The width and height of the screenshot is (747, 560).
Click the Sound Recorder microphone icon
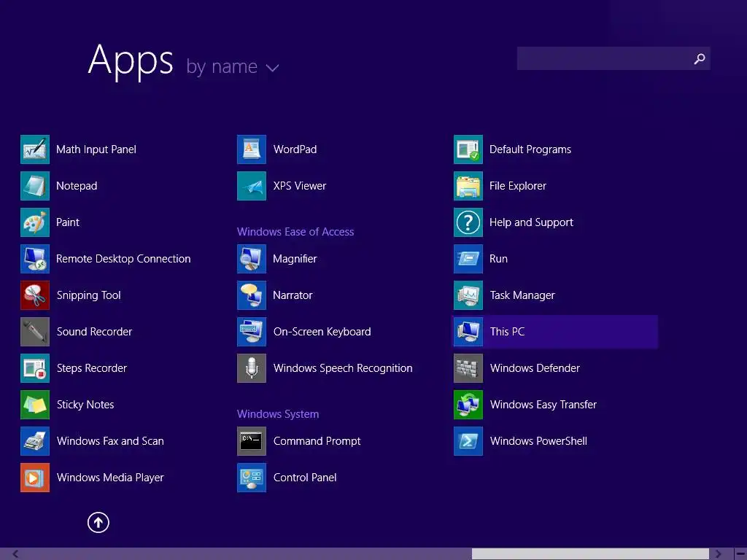pyautogui.click(x=35, y=332)
